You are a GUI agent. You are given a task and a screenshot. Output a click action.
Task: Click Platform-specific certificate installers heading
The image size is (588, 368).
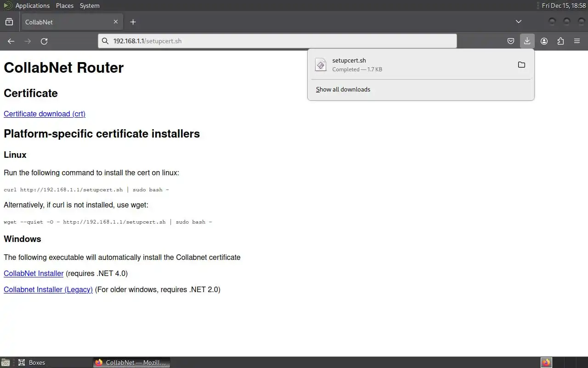pyautogui.click(x=102, y=134)
